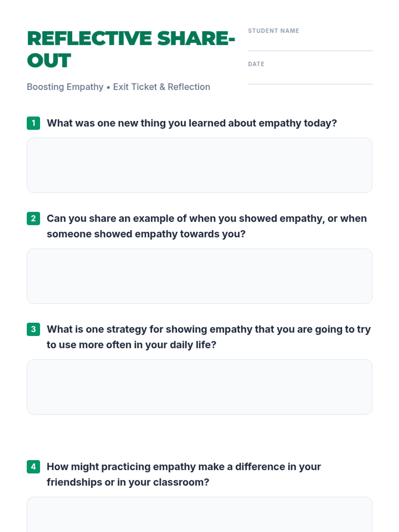Select the answer box for the strategy question
The image size is (399, 532).
pyautogui.click(x=199, y=387)
